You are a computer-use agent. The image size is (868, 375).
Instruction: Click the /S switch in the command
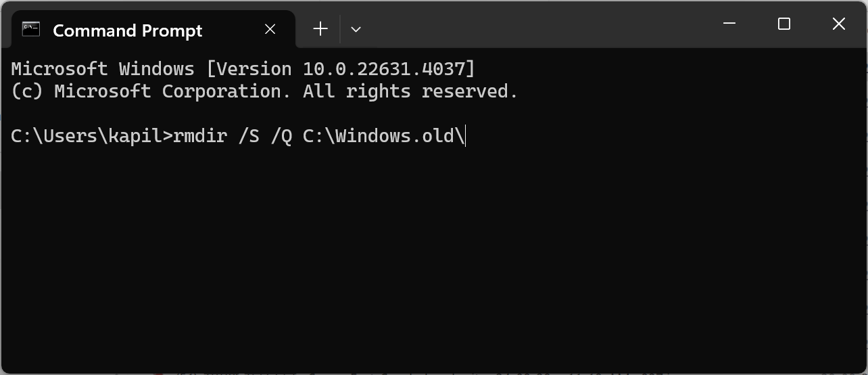[x=248, y=136]
